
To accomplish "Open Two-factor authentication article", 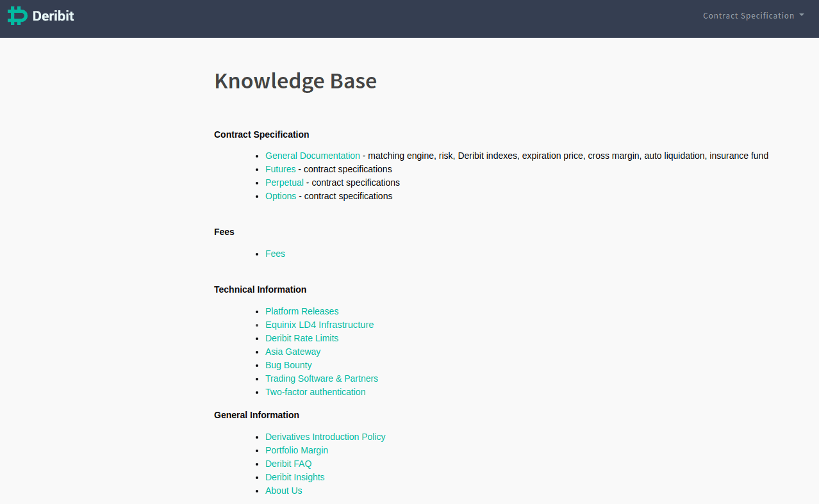I will [315, 392].
